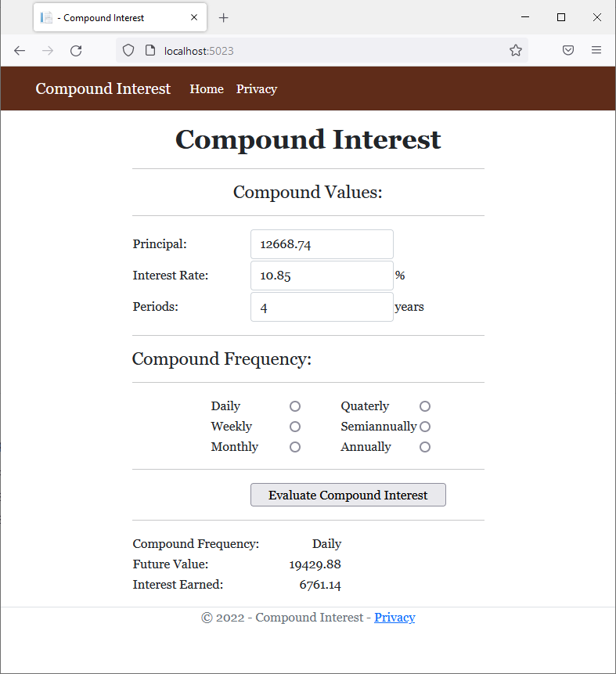Select the Daily compound frequency
The height and width of the screenshot is (674, 616).
(295, 406)
